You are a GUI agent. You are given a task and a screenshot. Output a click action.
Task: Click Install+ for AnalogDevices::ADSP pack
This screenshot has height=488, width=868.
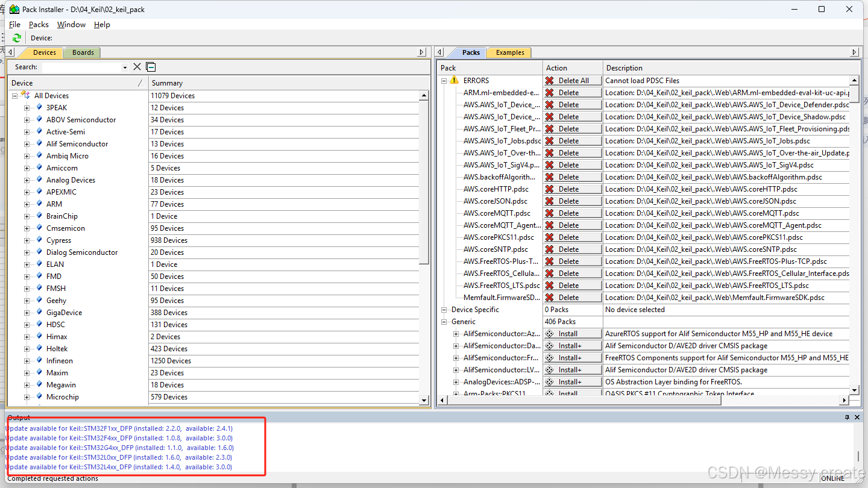(573, 381)
